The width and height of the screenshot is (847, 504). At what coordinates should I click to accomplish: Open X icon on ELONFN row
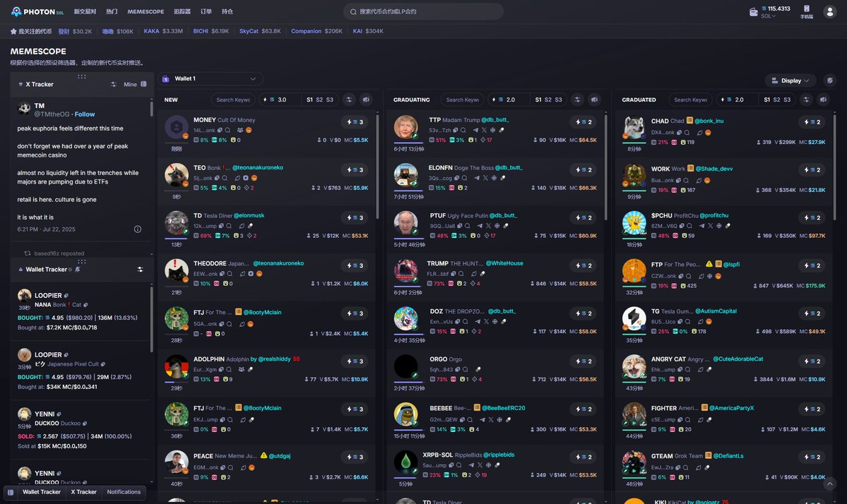485,178
